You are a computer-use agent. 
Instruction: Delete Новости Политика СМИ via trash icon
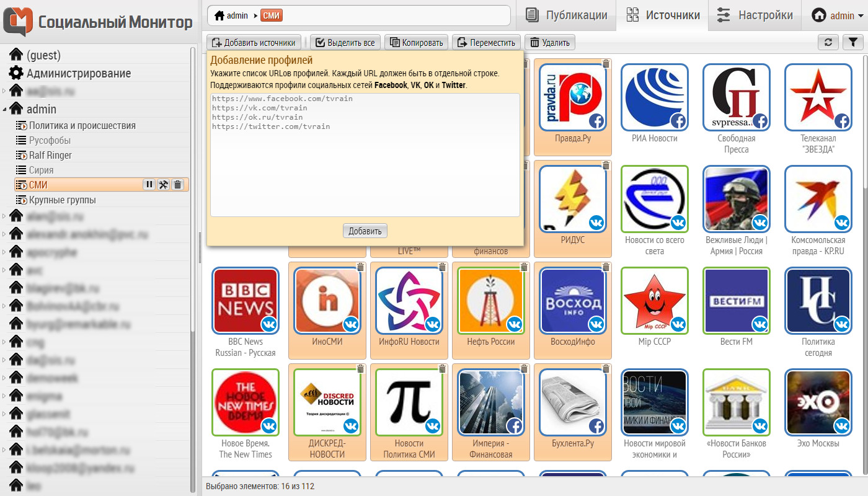coord(442,369)
